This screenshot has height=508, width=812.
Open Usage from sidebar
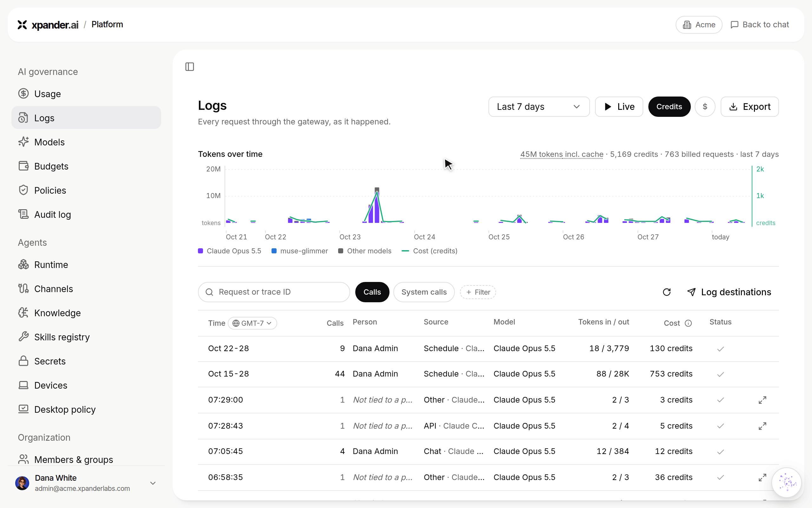(x=86, y=94)
